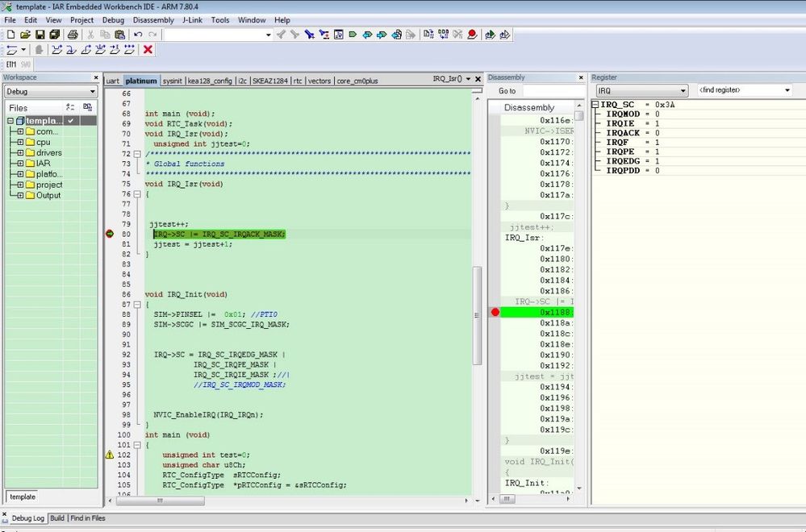Click the editor vertical scrollbar thumb
The image size is (806, 532).
coord(477,315)
